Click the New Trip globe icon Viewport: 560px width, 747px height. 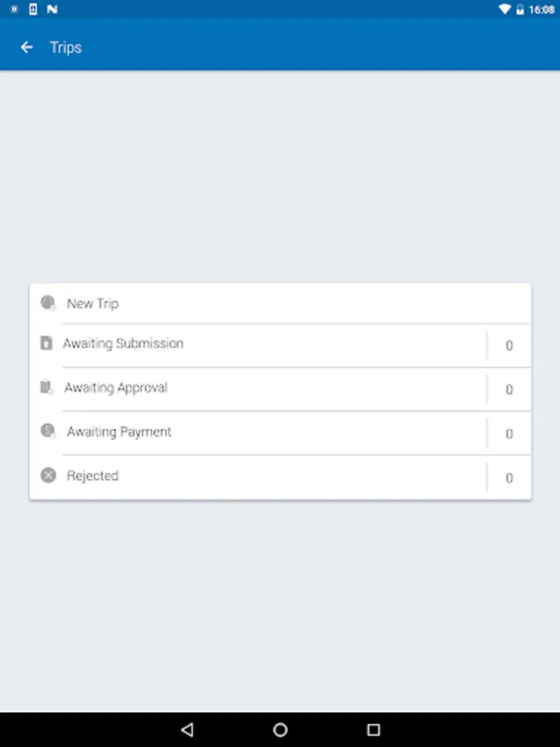click(x=48, y=303)
